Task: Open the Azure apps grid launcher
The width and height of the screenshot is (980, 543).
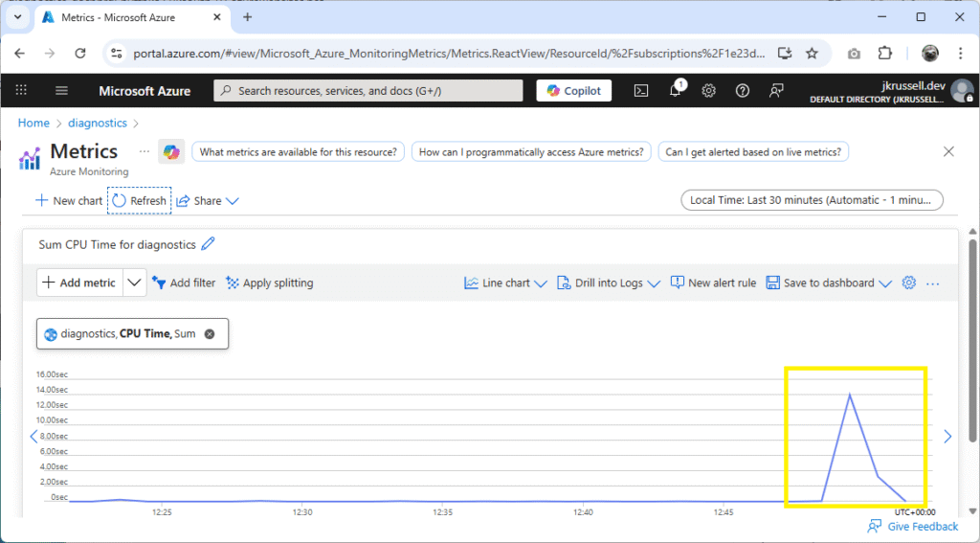Action: [x=21, y=91]
